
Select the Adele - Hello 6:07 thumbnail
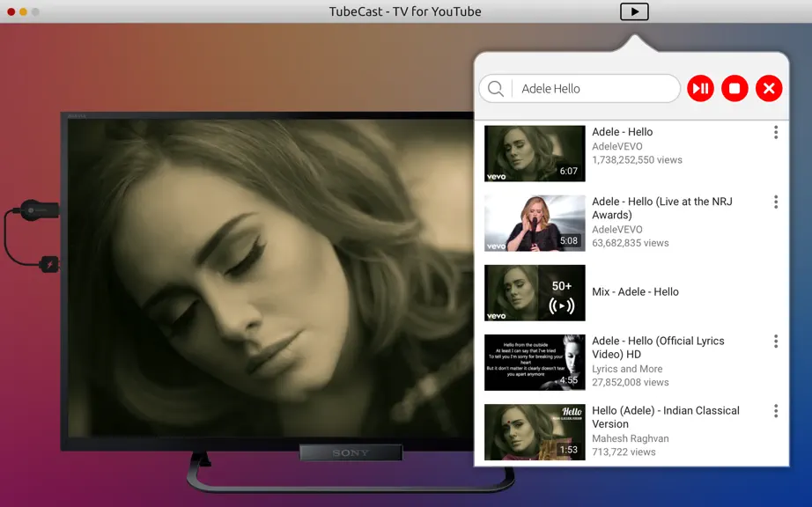pos(535,153)
